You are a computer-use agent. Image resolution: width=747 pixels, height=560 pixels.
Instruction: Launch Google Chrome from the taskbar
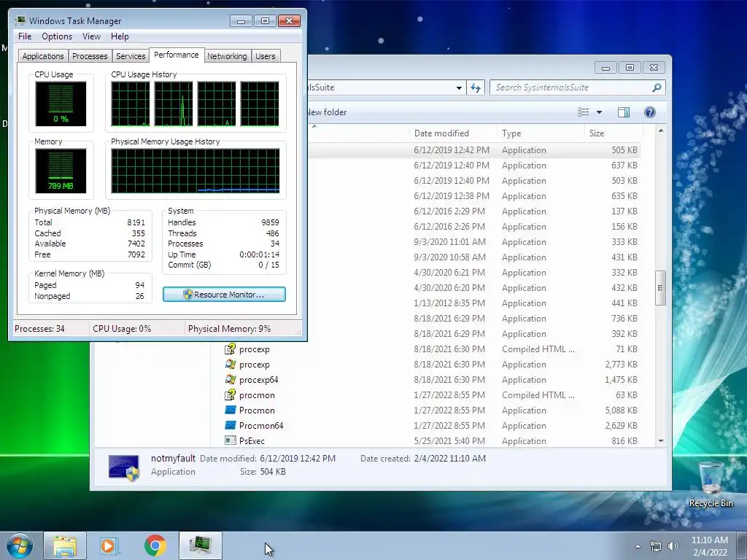[155, 545]
